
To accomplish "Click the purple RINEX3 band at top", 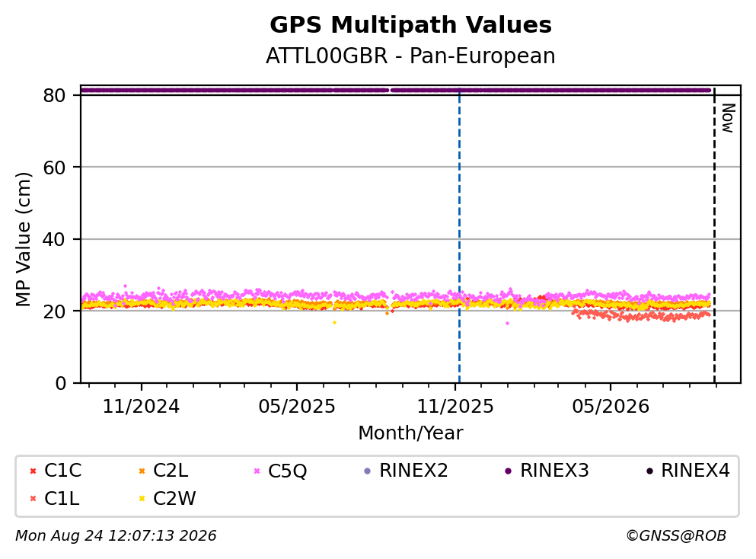I will (395, 90).
